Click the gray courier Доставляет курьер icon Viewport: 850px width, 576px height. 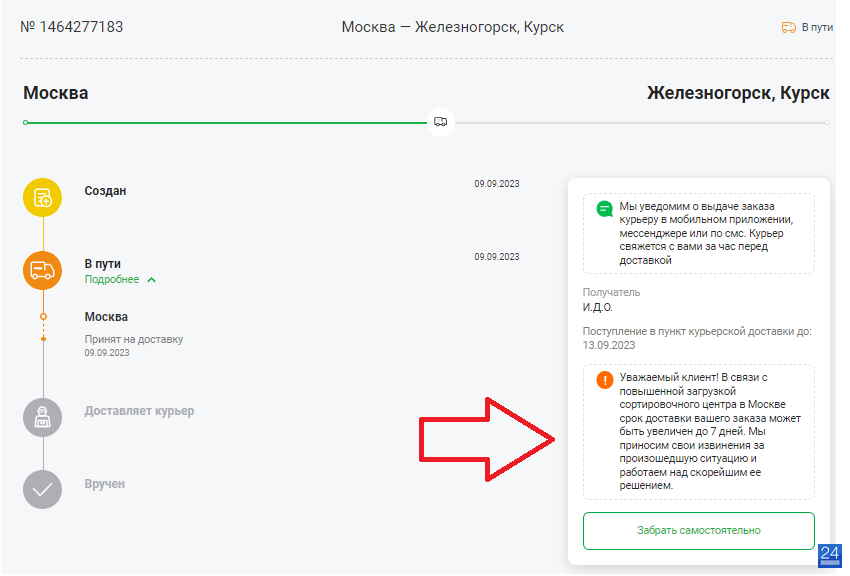click(x=42, y=417)
